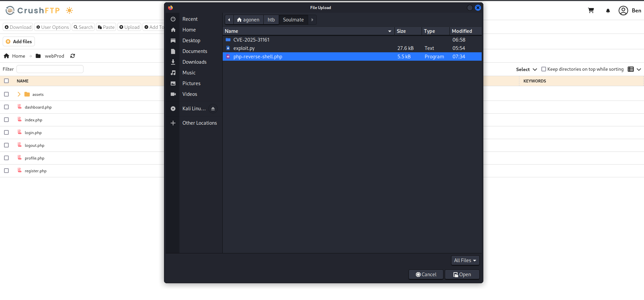Check the register.php row checkbox
Image resolution: width=644 pixels, height=300 pixels.
pyautogui.click(x=6, y=171)
